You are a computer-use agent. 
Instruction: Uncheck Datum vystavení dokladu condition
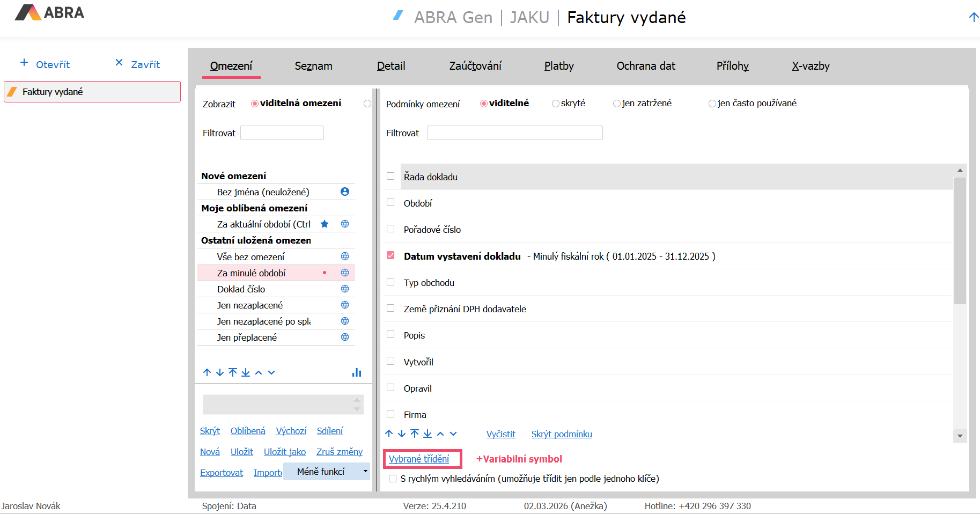pos(390,255)
